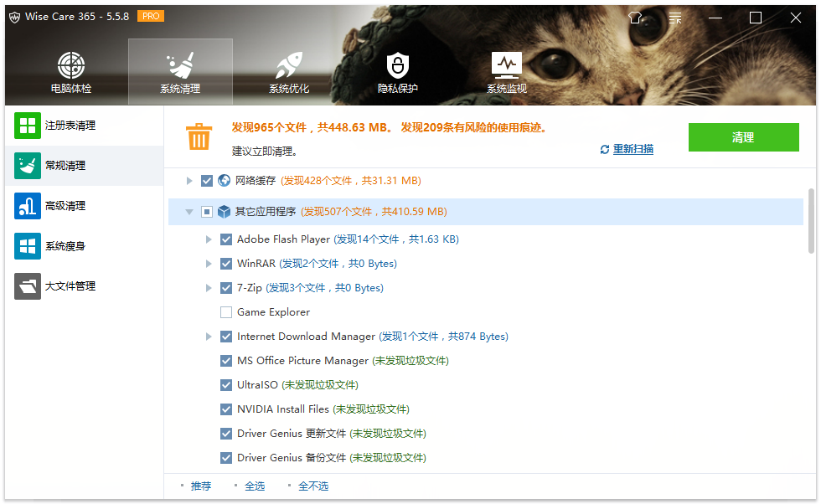Expand Internet Download Manager entry arrow

click(x=209, y=337)
